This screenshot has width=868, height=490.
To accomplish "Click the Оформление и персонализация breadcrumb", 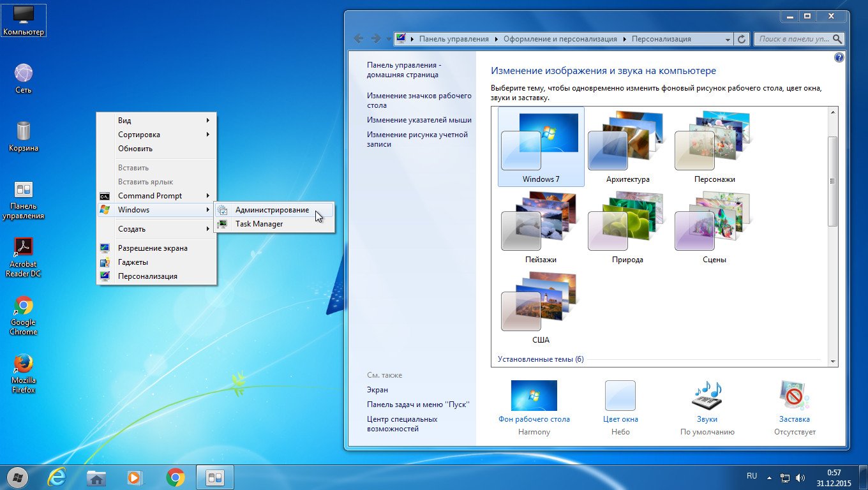I will click(560, 39).
